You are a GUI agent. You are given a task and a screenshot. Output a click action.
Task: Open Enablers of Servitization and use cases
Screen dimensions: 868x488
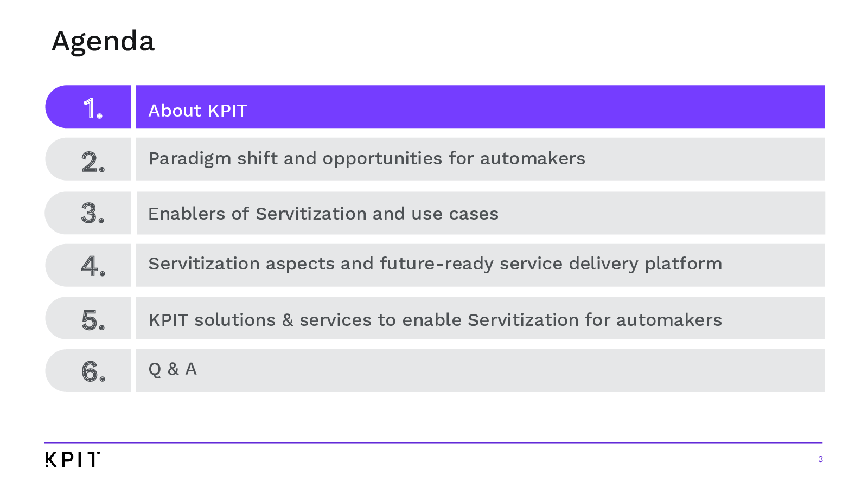(480, 213)
